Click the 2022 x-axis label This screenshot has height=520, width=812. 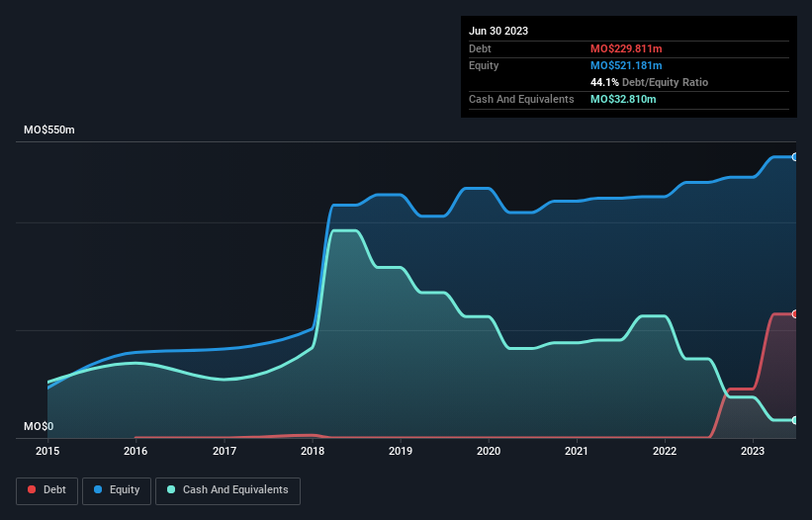coord(665,451)
